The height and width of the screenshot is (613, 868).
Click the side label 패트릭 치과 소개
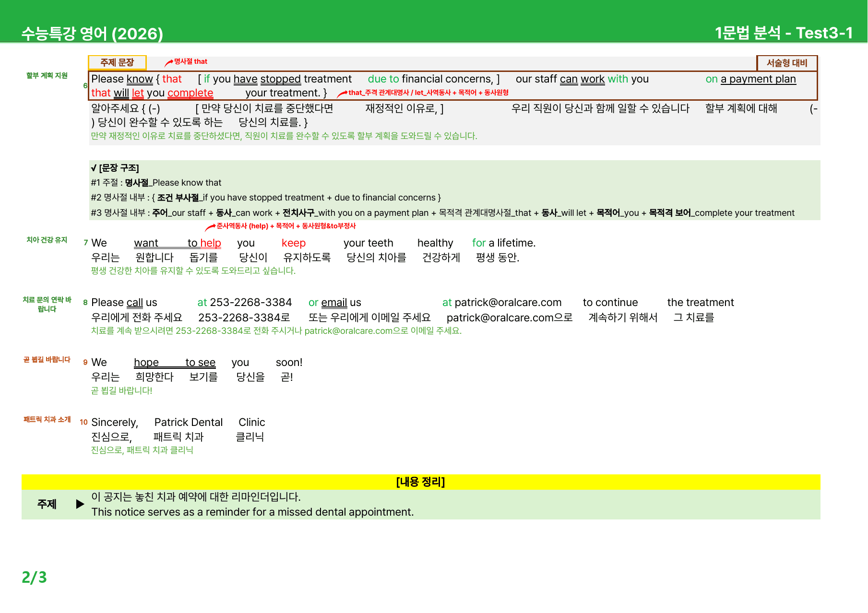[47, 419]
